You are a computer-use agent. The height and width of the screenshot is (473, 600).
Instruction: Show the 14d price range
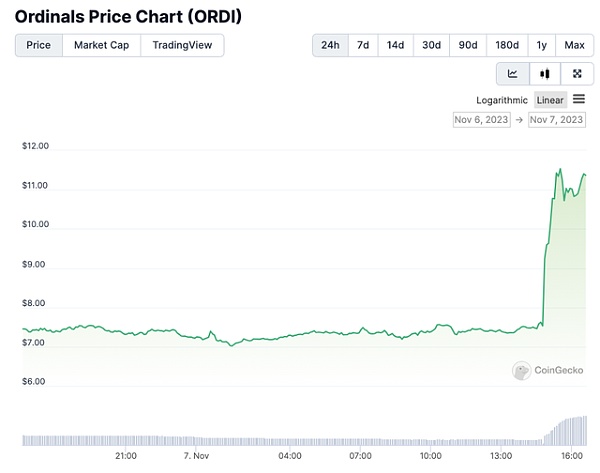tap(396, 45)
